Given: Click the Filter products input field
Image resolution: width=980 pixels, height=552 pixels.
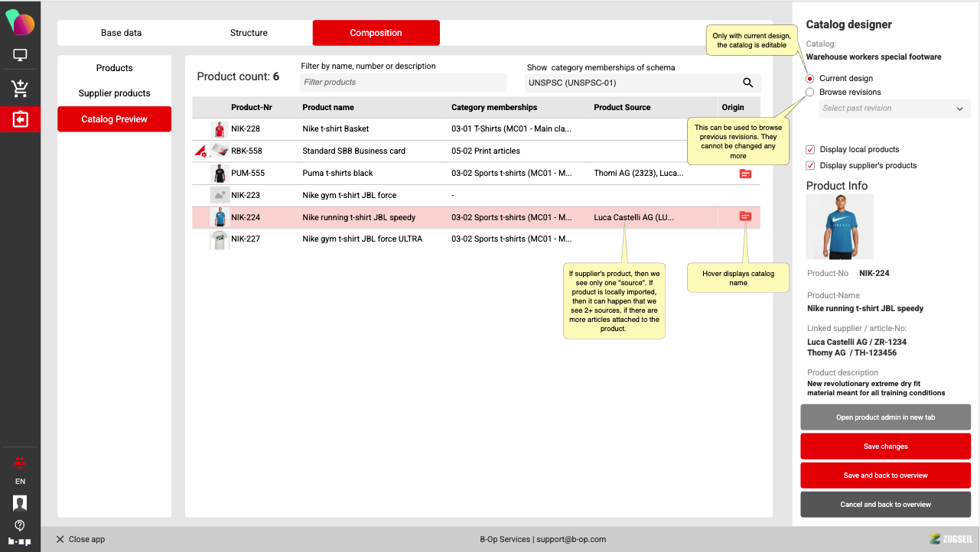Looking at the screenshot, I should (x=402, y=83).
